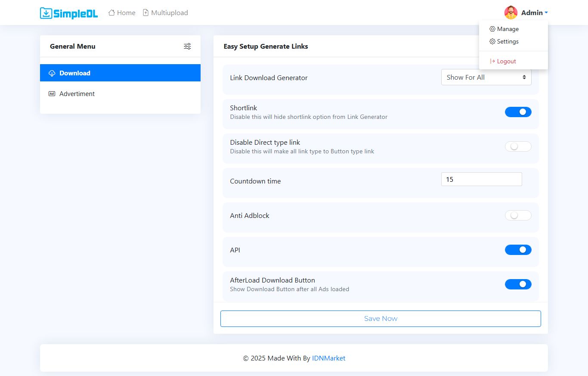Click the General Menu sliders icon

click(187, 47)
